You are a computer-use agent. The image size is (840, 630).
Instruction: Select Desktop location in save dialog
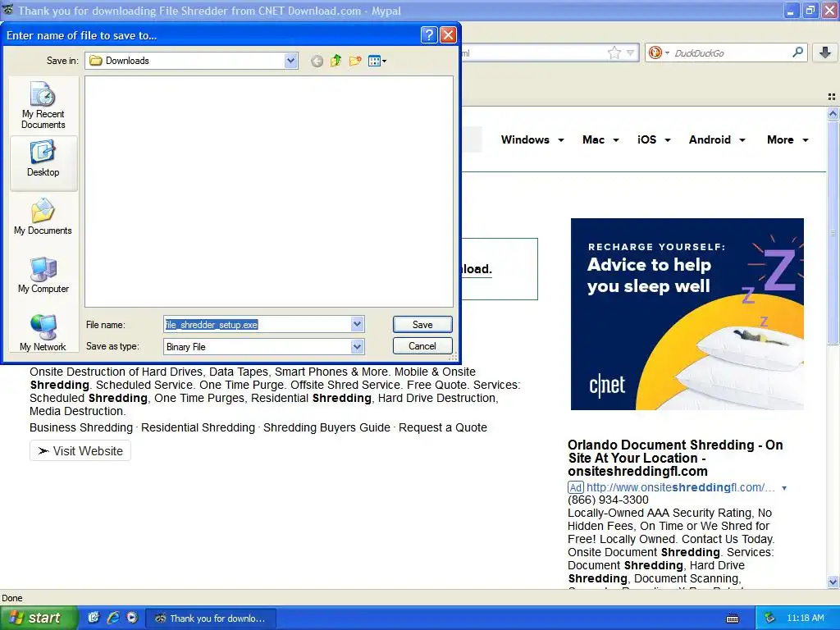click(x=43, y=162)
